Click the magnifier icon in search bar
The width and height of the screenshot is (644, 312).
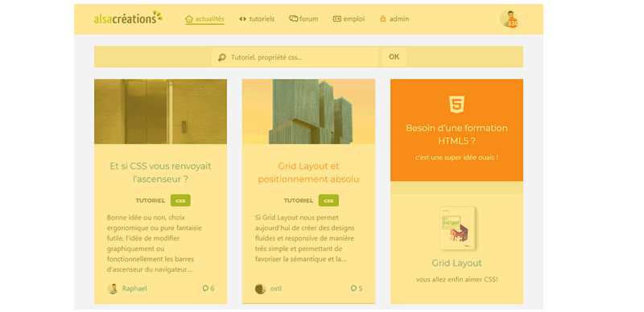222,57
